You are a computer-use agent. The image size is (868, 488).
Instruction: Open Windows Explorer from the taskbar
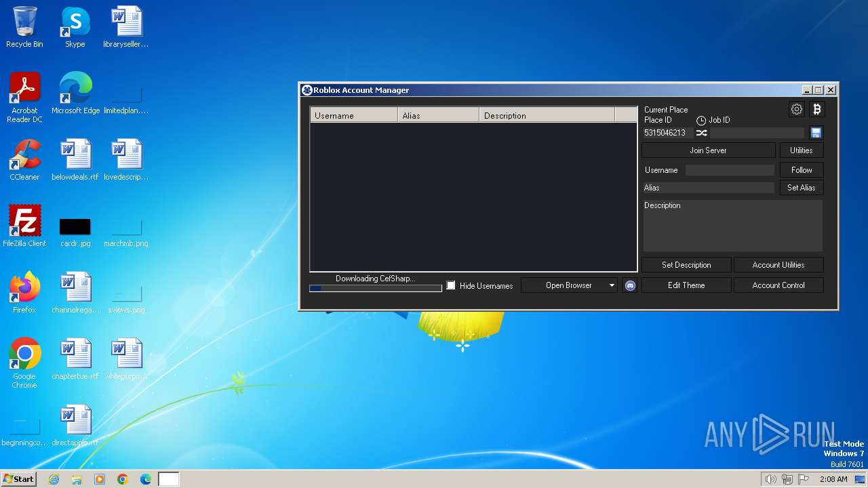pos(77,479)
